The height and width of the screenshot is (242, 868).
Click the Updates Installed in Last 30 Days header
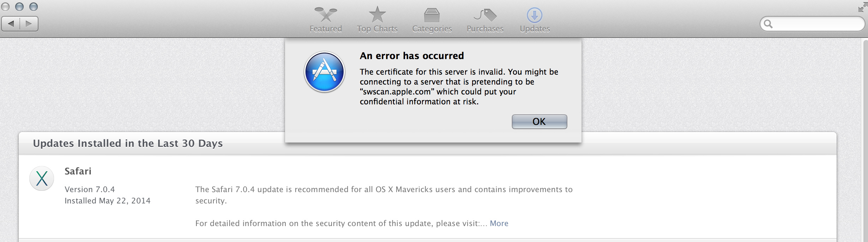[x=128, y=143]
